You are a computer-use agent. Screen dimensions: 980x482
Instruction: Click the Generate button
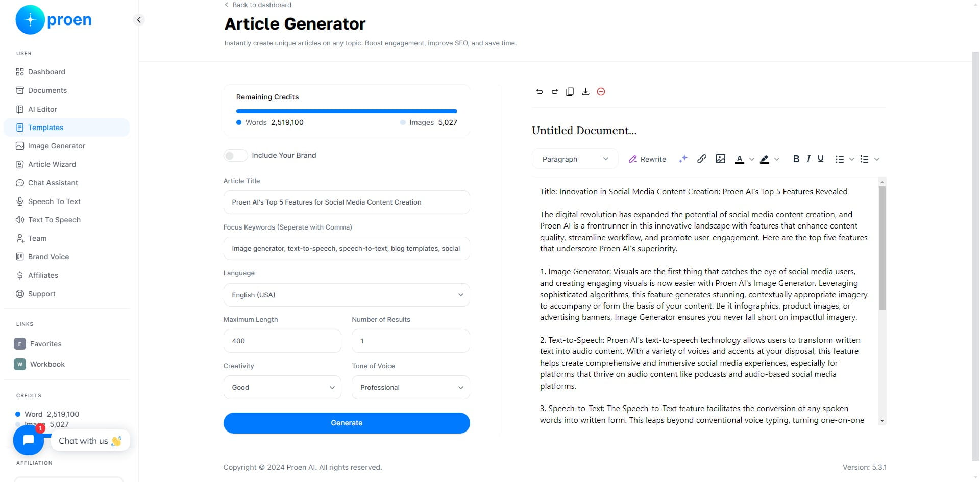[347, 423]
